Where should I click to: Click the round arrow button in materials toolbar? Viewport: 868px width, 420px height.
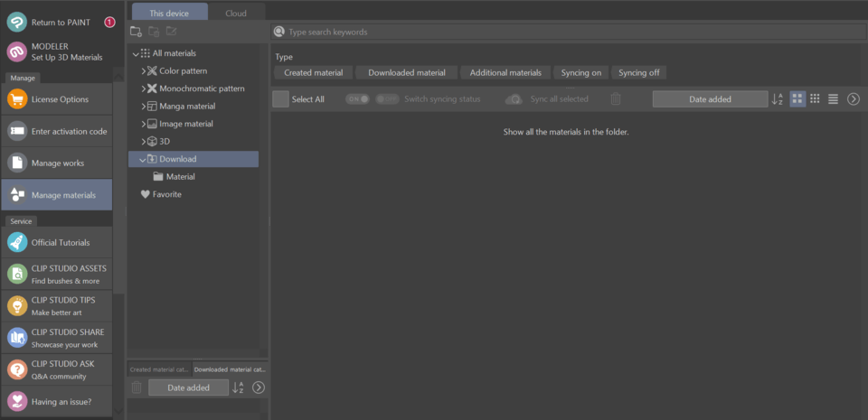click(854, 99)
